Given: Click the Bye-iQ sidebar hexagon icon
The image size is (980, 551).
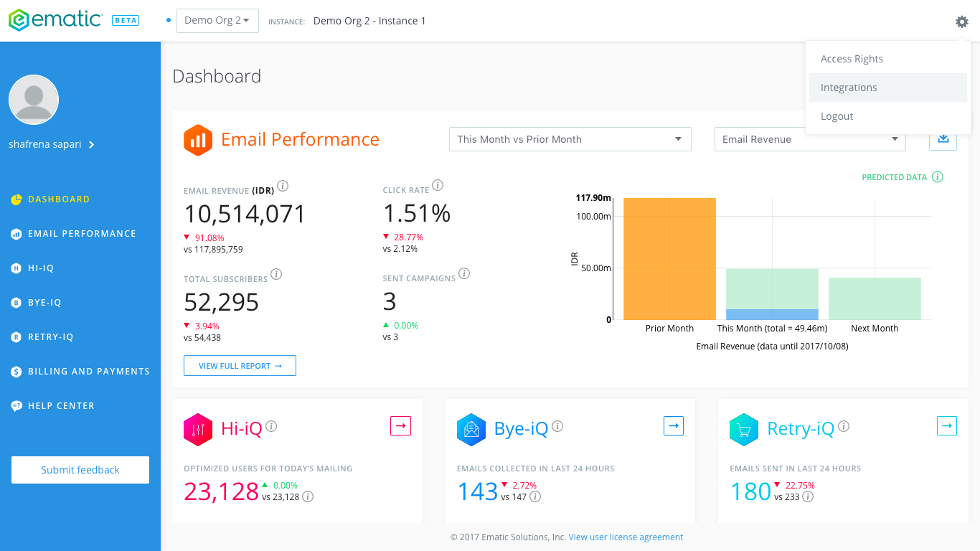Looking at the screenshot, I should 17,303.
